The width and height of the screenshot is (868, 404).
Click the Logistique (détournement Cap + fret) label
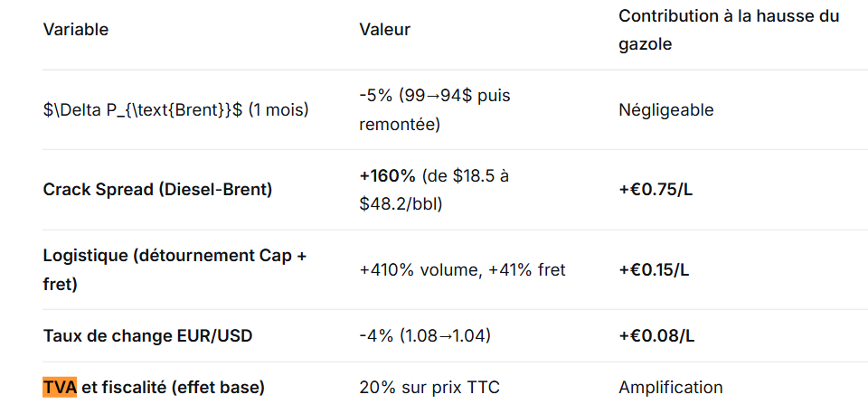point(175,269)
